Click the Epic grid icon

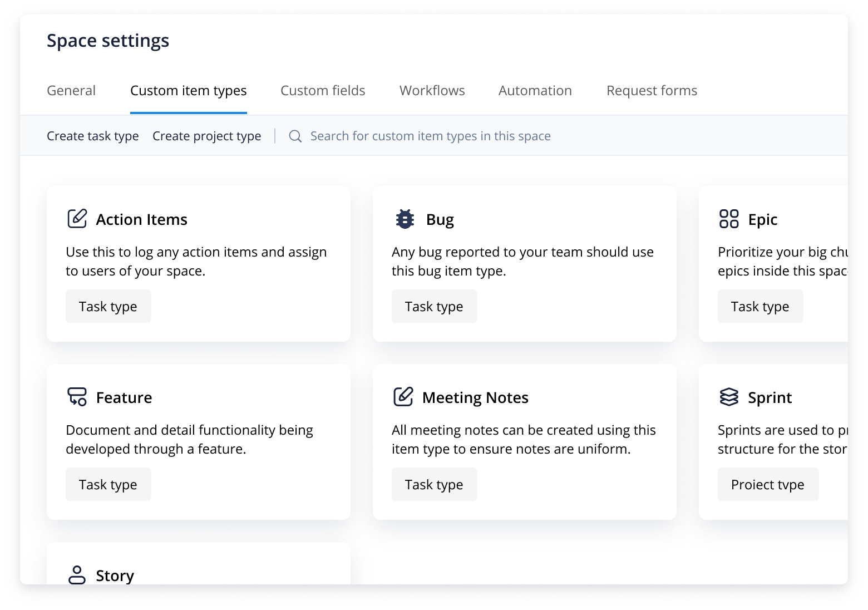coord(729,219)
